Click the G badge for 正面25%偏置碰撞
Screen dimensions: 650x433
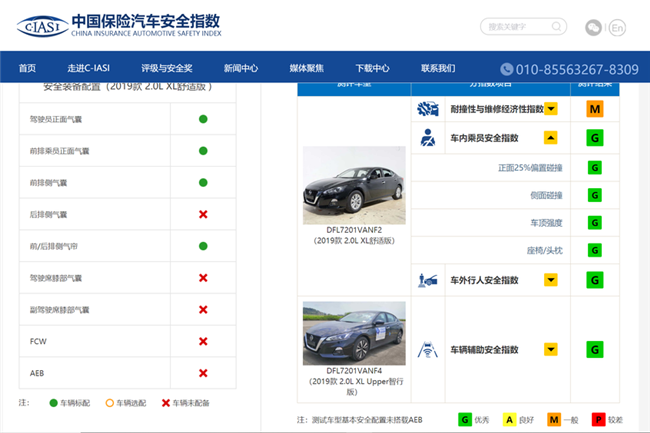pos(595,168)
